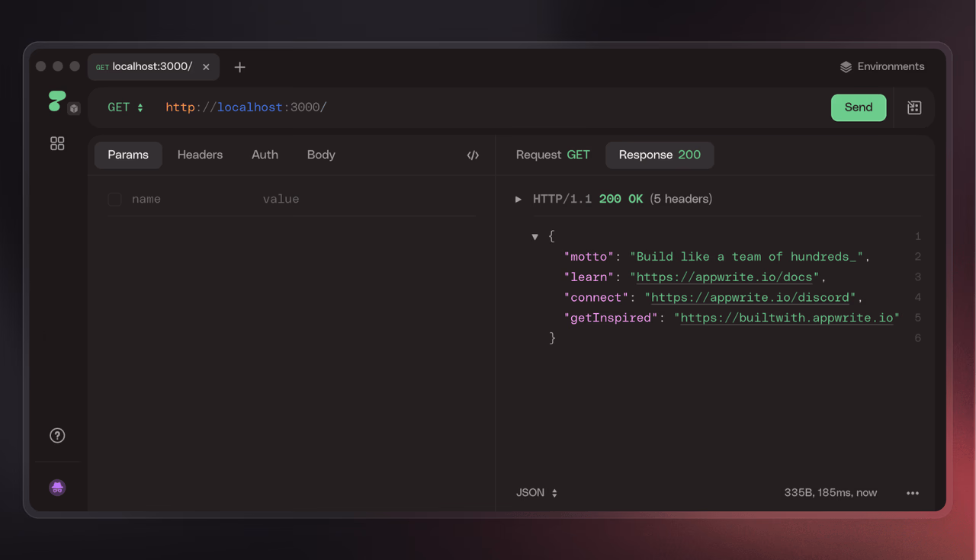The image size is (976, 560).
Task: Open the https://appwrite.io/discord link
Action: (x=750, y=298)
